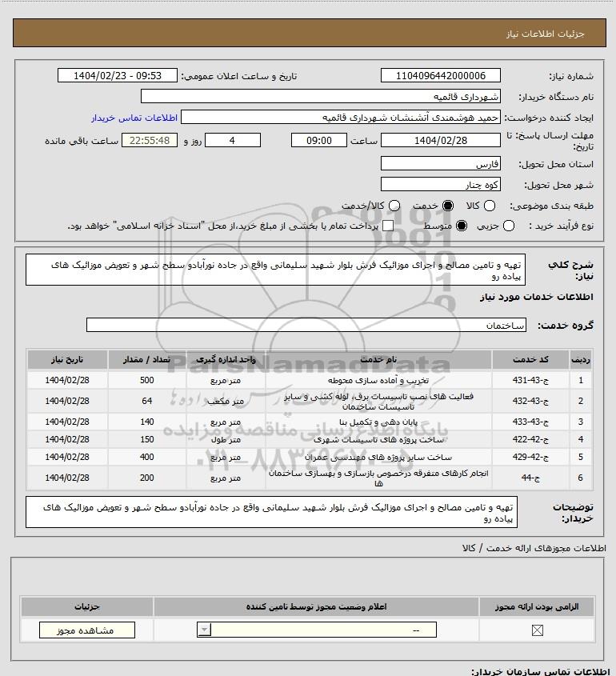Select the متوسط purchase type radio

pyautogui.click(x=462, y=226)
